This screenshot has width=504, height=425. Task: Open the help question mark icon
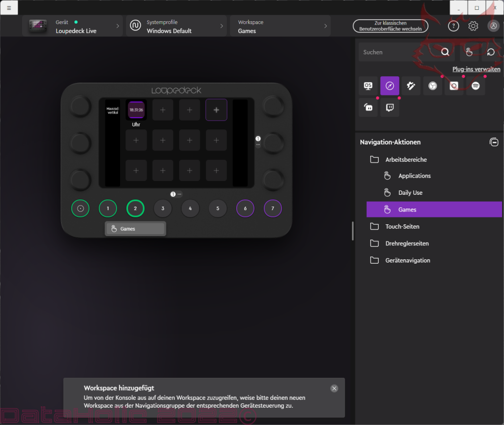point(453,26)
